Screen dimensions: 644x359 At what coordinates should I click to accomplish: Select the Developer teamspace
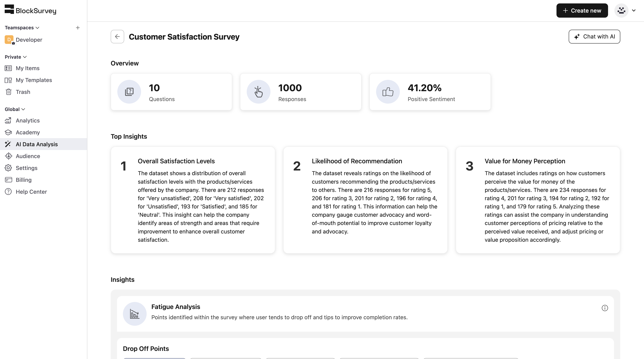29,40
